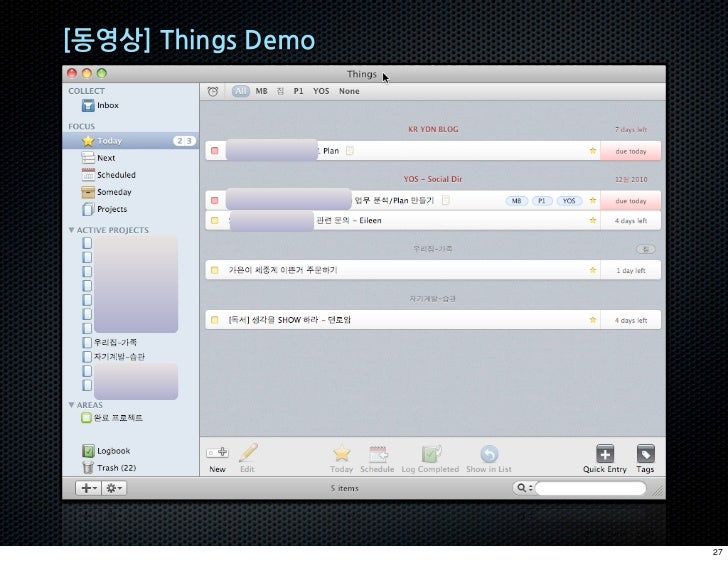Click the '5 items' status text
This screenshot has height=561, width=728.
coord(344,489)
